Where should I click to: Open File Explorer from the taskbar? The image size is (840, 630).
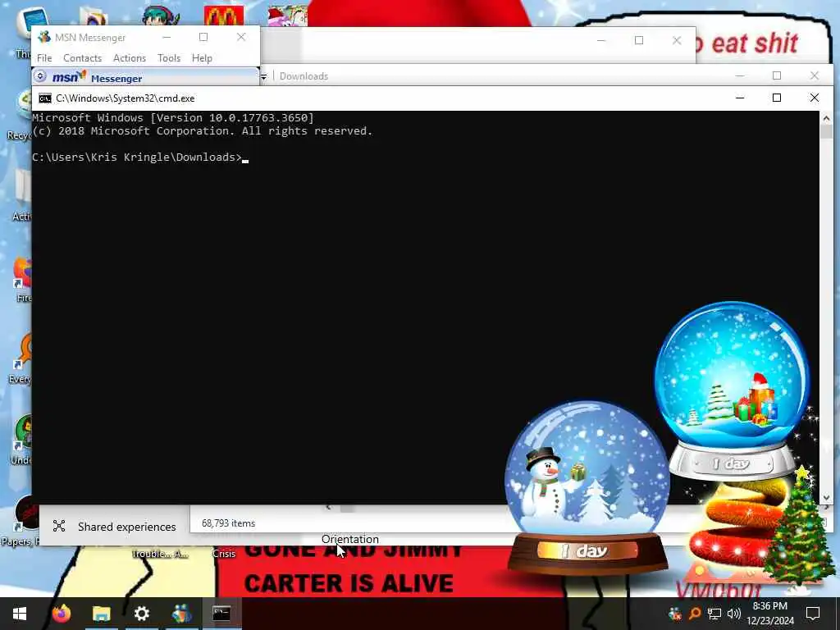pos(101,614)
